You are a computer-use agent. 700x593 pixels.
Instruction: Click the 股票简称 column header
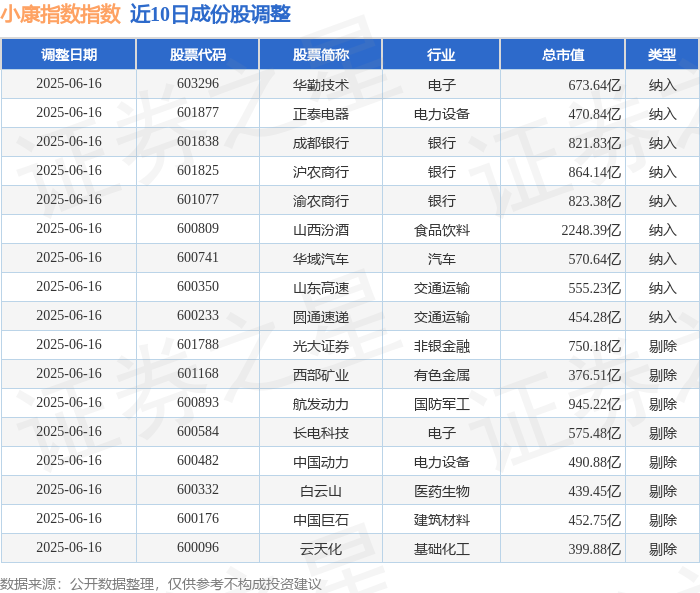321,54
